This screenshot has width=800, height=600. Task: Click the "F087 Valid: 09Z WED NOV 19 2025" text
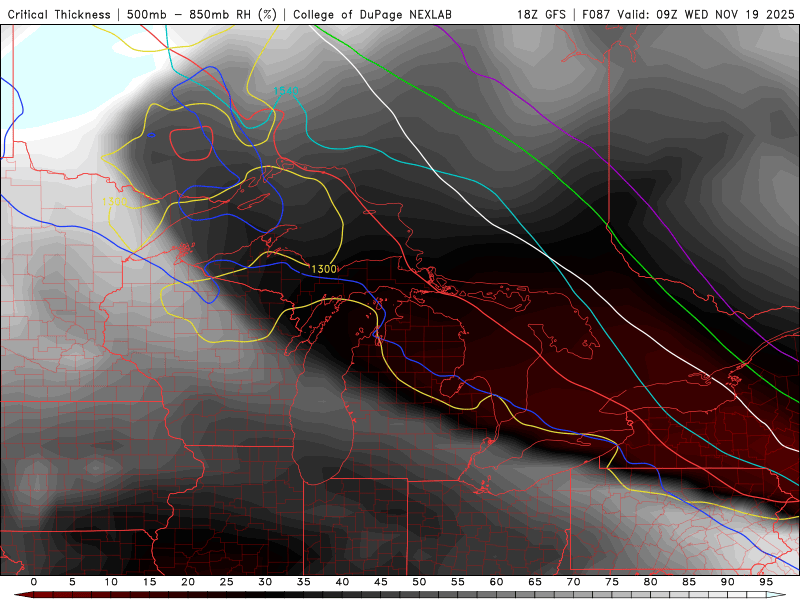(x=688, y=14)
